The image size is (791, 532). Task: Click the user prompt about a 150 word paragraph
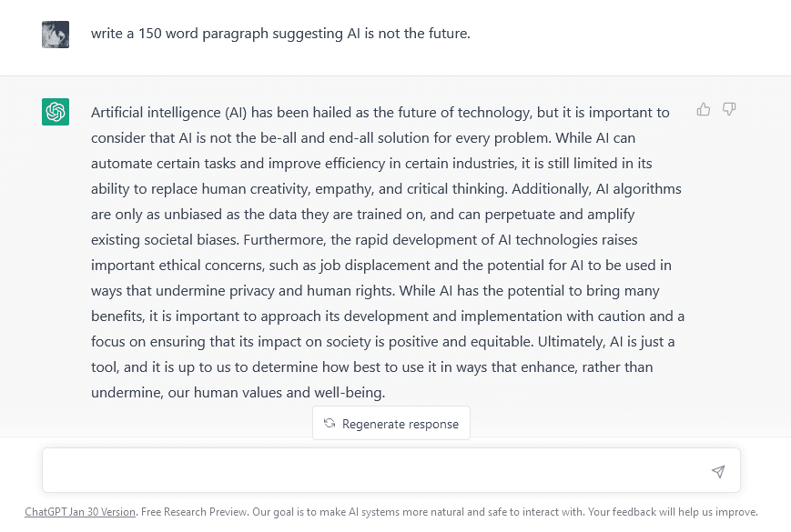280,34
